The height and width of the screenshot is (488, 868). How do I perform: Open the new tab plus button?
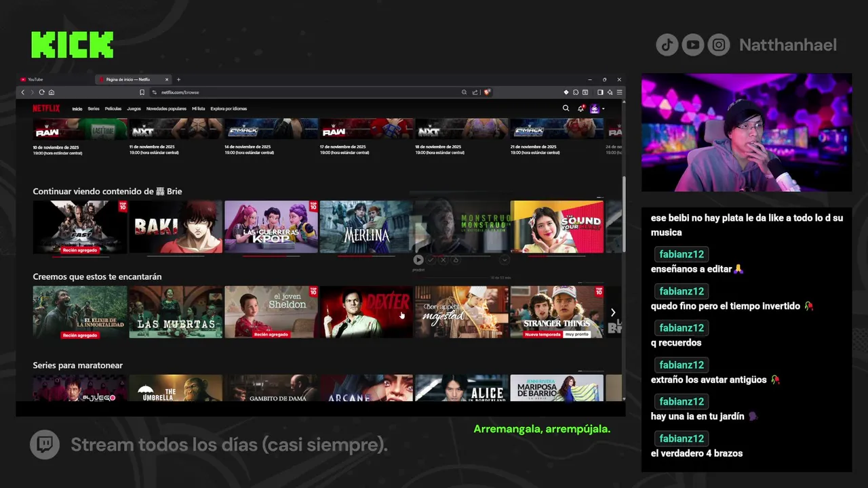click(178, 79)
